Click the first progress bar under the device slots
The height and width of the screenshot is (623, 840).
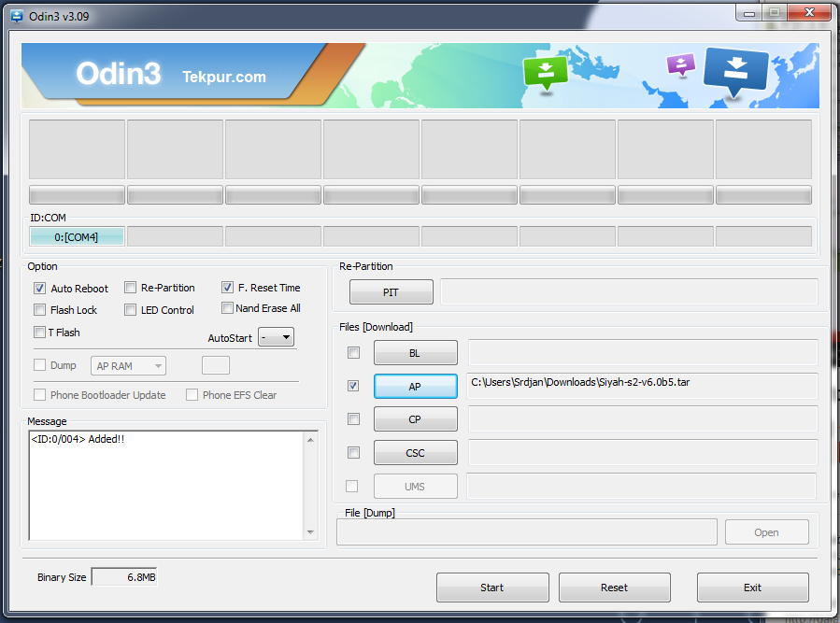(x=78, y=195)
